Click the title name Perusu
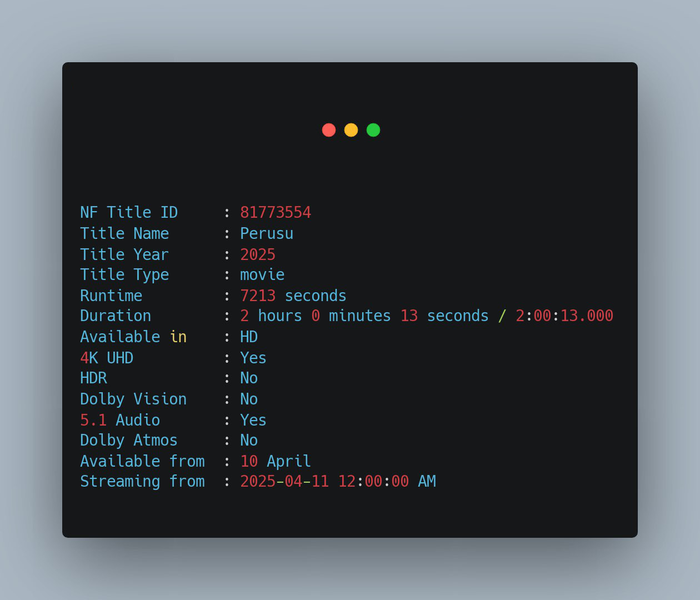The image size is (700, 600). point(267,233)
